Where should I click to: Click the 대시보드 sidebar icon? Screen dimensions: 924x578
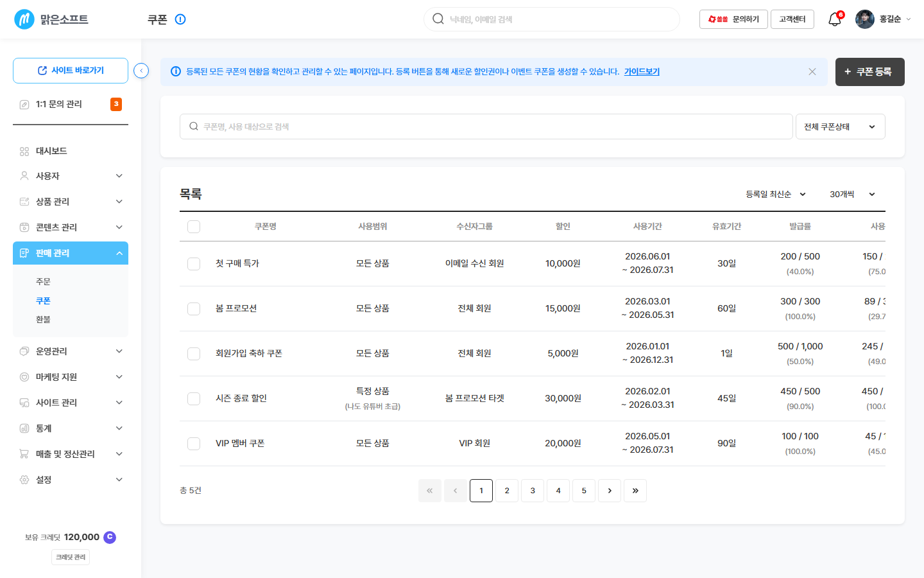(x=24, y=152)
